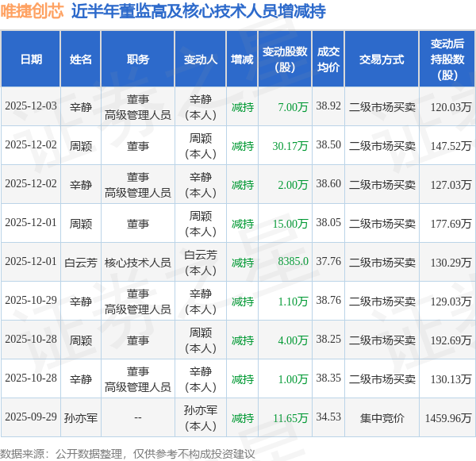Click holdings value 147.52万

pyautogui.click(x=451, y=146)
